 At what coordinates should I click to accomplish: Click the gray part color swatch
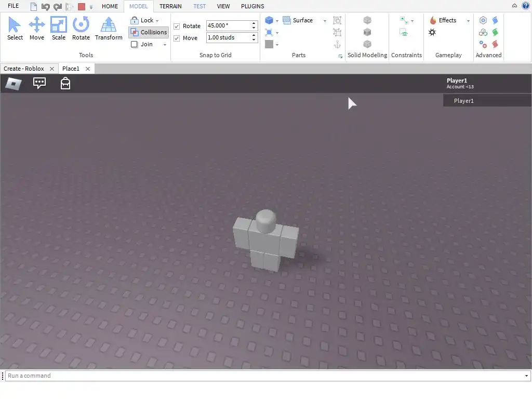(x=269, y=45)
